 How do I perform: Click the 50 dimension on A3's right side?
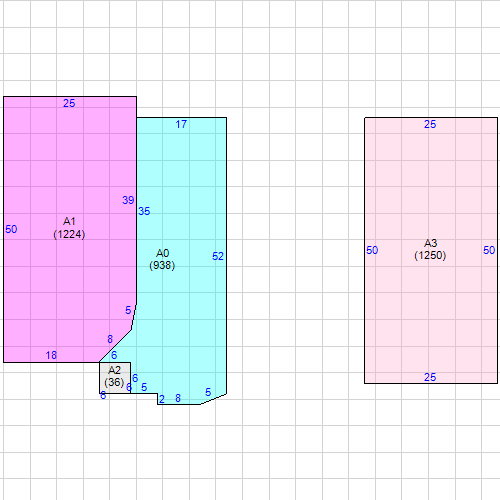coord(489,250)
